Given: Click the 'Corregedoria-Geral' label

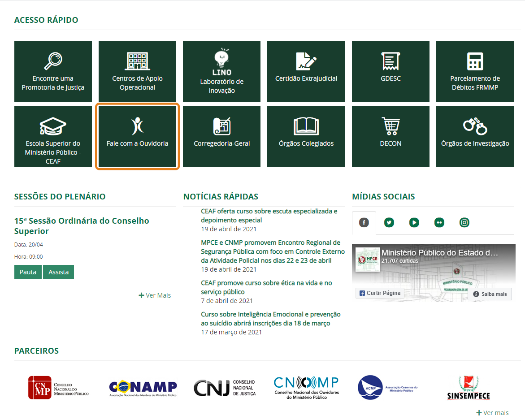Looking at the screenshot, I should [221, 143].
